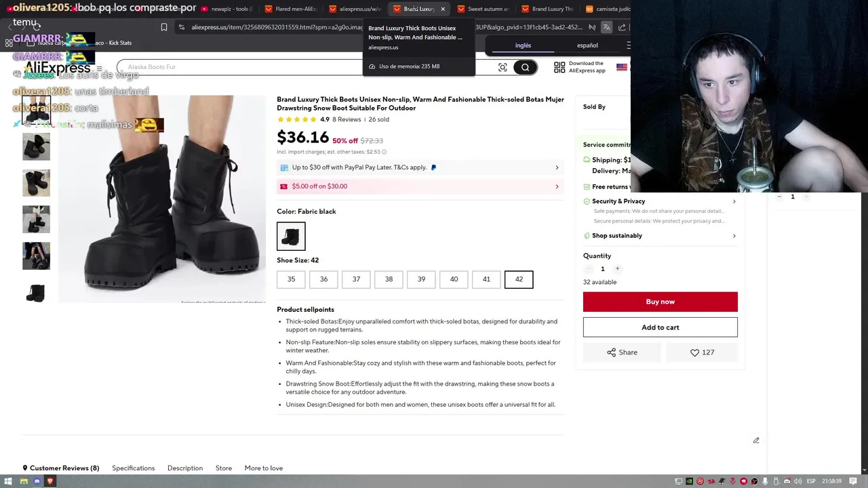Screen dimensions: 868x488
Task: Select shoe size 38
Action: (x=389, y=279)
